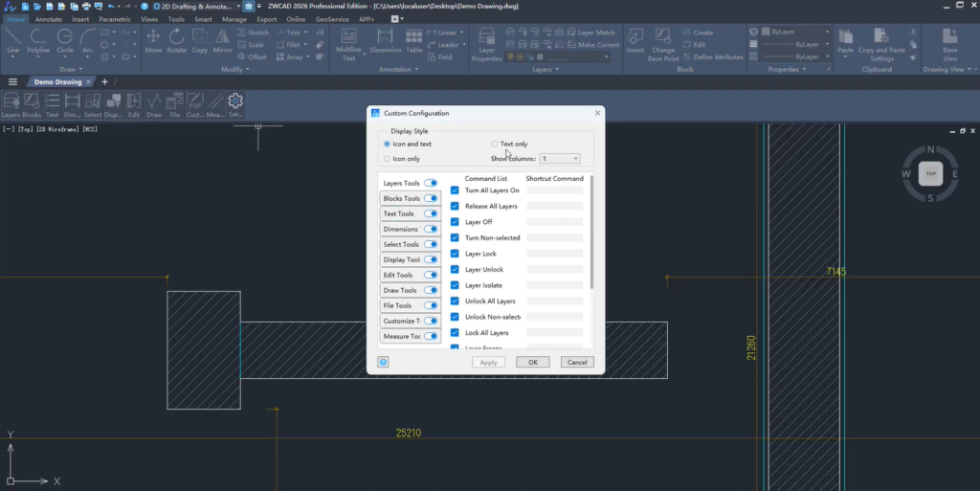The width and height of the screenshot is (980, 491).
Task: Uncheck Turn All Layers On
Action: click(455, 190)
